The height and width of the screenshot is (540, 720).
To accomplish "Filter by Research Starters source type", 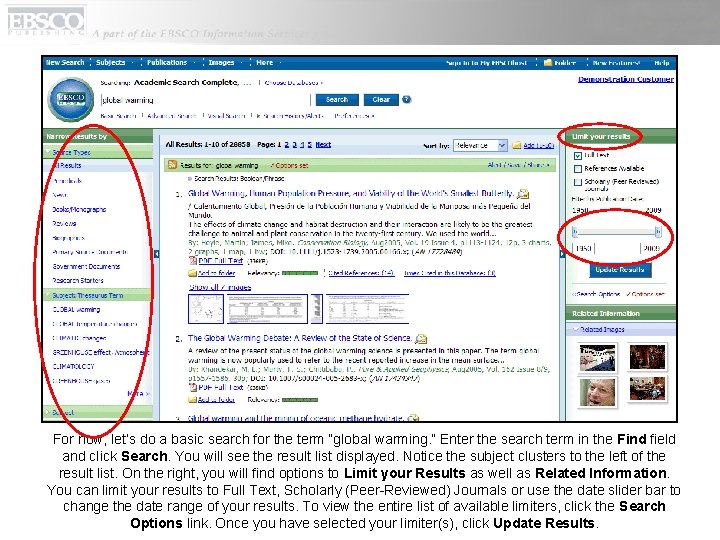I will (x=78, y=281).
